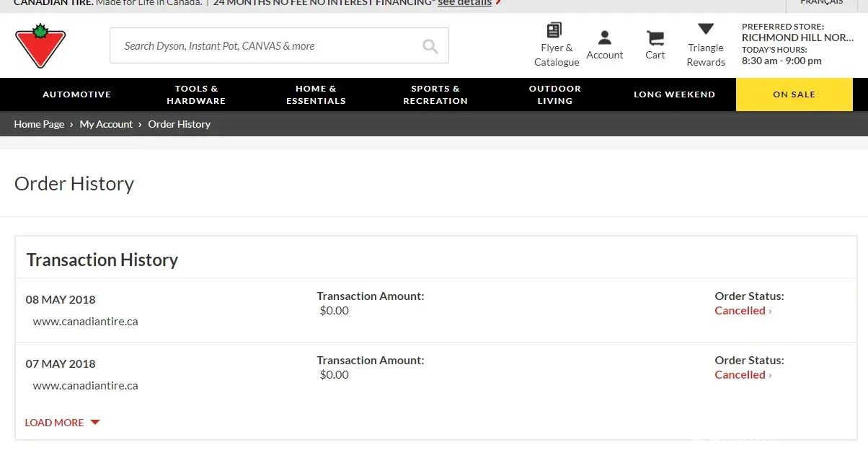
Task: Switch language to Français
Action: [x=822, y=3]
